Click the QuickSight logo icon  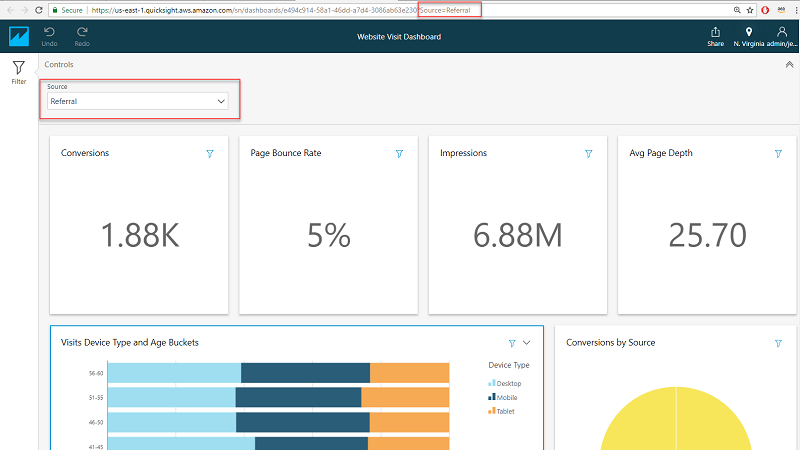19,36
